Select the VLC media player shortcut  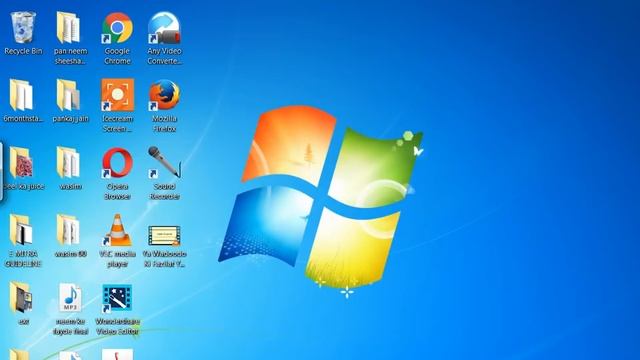(117, 241)
